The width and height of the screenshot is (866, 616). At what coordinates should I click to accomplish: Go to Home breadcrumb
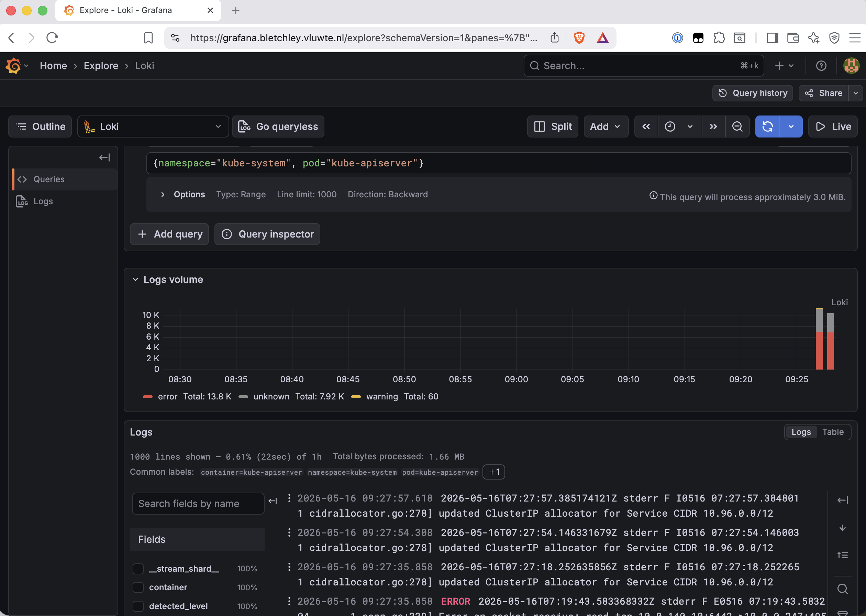coord(54,66)
